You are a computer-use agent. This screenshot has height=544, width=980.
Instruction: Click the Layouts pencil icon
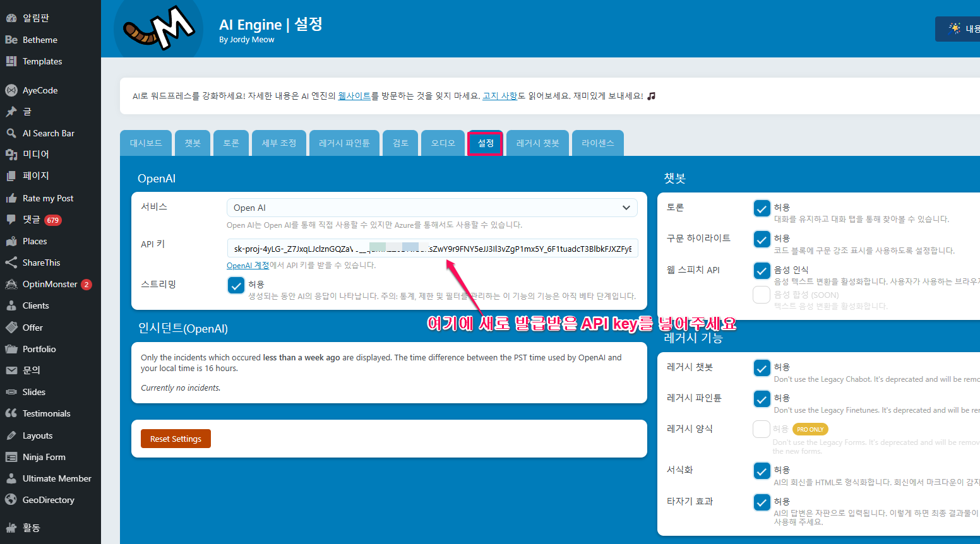(x=11, y=435)
